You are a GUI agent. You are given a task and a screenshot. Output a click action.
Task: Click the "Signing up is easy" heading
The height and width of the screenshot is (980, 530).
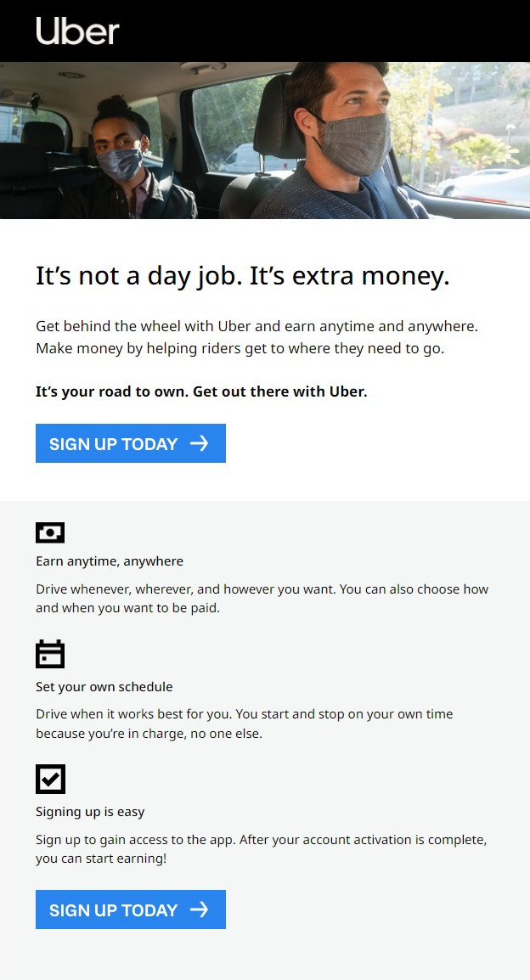point(90,811)
